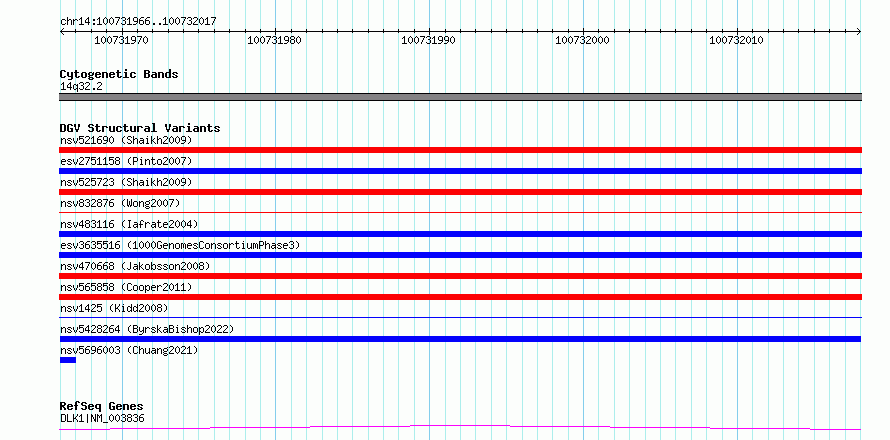Click the gray 14q32.2 cytoband bar

[x=460, y=97]
